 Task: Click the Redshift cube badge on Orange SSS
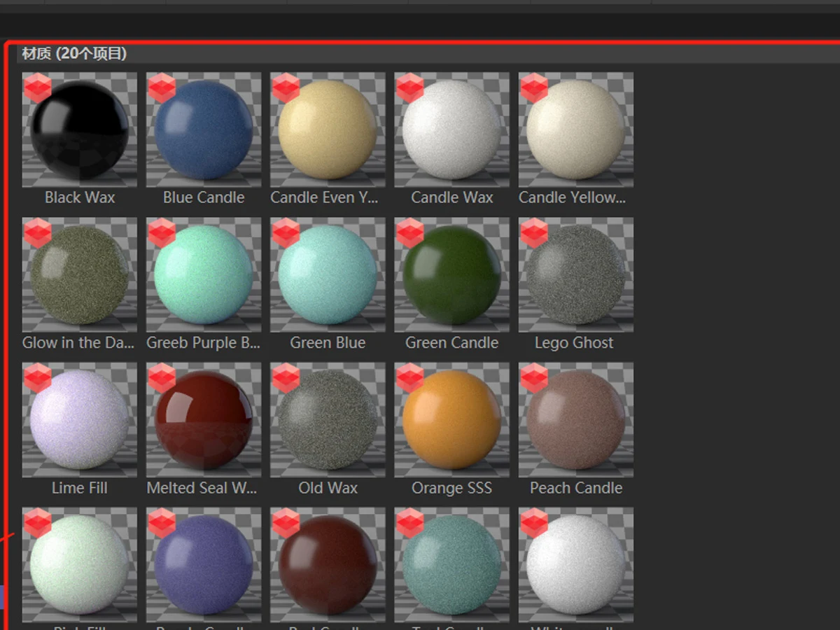click(x=409, y=378)
